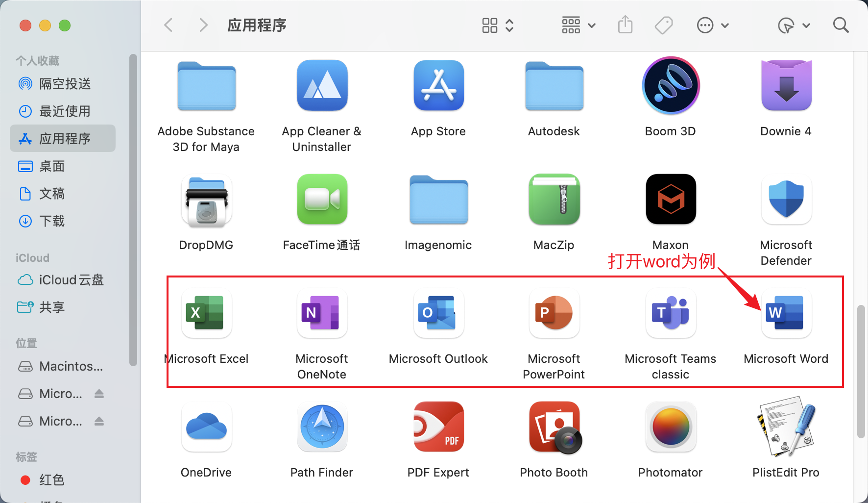This screenshot has height=503, width=868.
Task: Select the Path Finder compass icon
Action: coord(322,427)
